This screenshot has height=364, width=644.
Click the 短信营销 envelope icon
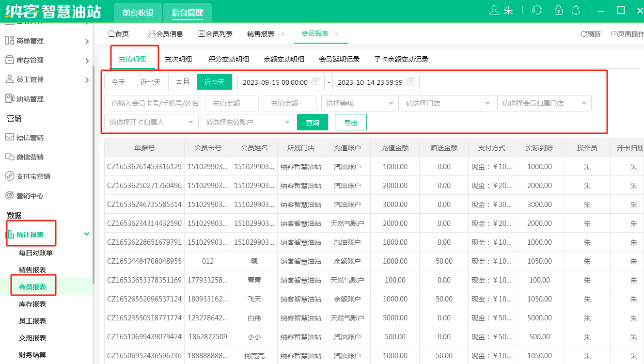coord(9,137)
